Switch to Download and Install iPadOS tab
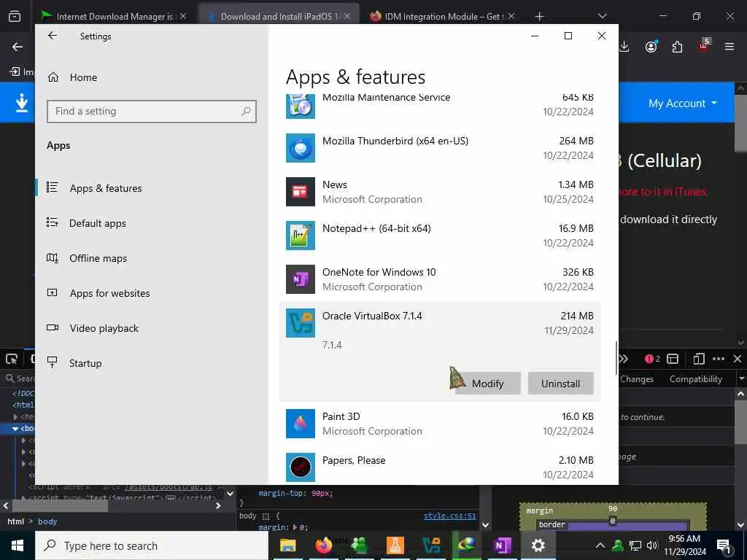Screen dimensions: 747x560 (278, 16)
